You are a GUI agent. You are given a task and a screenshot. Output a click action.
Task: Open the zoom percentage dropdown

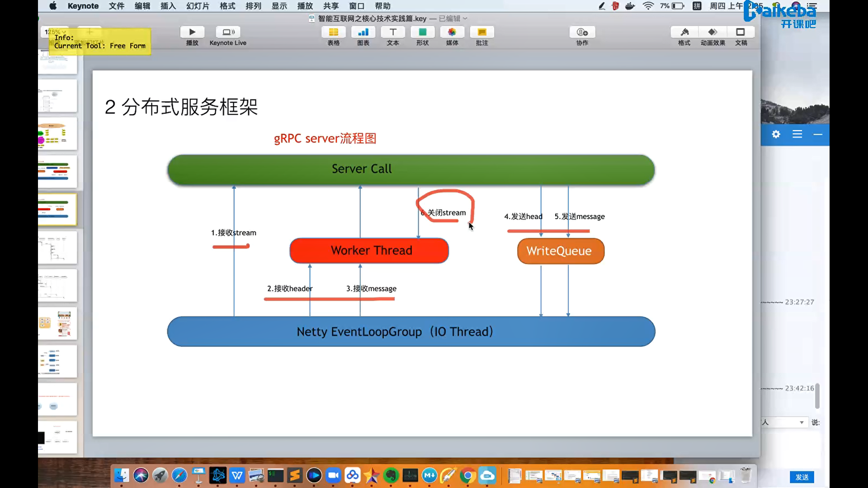55,32
